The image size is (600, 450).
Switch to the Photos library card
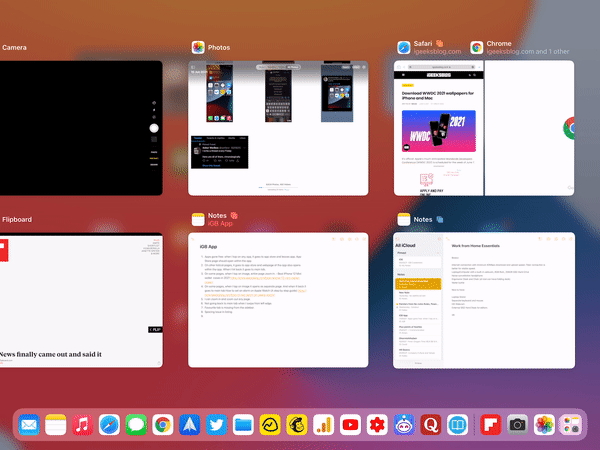(278, 128)
